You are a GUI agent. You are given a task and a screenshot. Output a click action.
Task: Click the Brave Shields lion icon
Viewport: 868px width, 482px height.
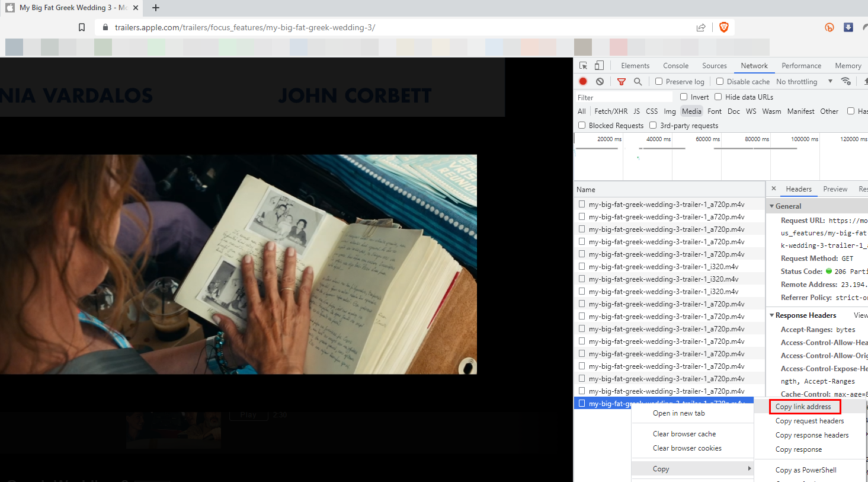click(723, 27)
